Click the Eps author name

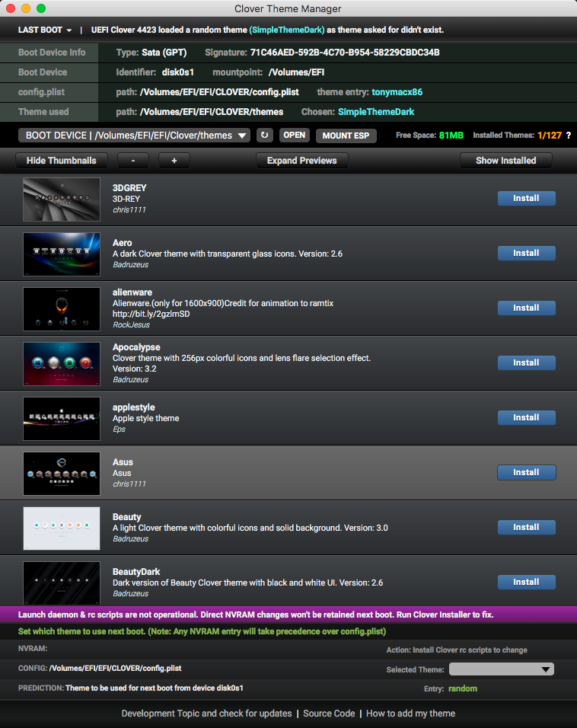pos(119,429)
